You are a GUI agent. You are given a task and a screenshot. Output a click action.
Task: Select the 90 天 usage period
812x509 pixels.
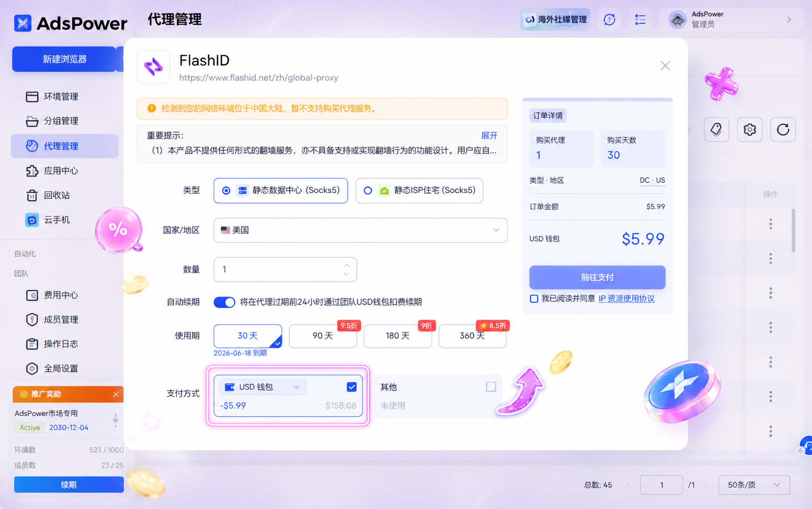[x=323, y=336]
